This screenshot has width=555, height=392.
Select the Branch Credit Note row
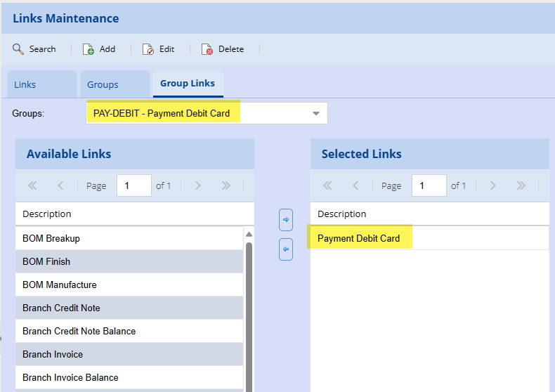coord(61,308)
